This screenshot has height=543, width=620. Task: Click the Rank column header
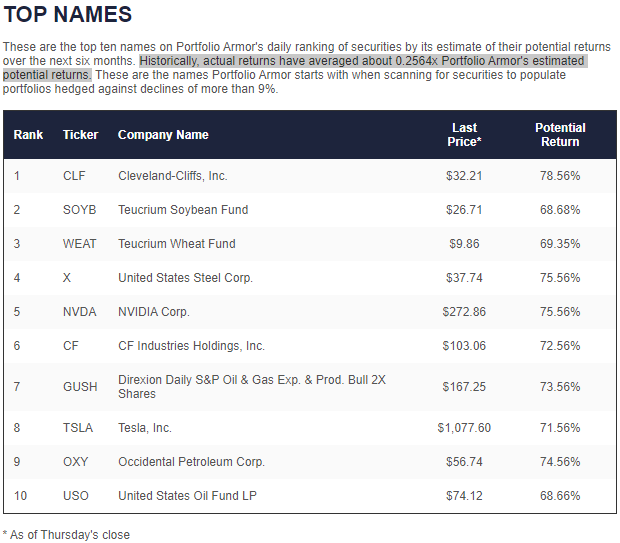coord(28,135)
